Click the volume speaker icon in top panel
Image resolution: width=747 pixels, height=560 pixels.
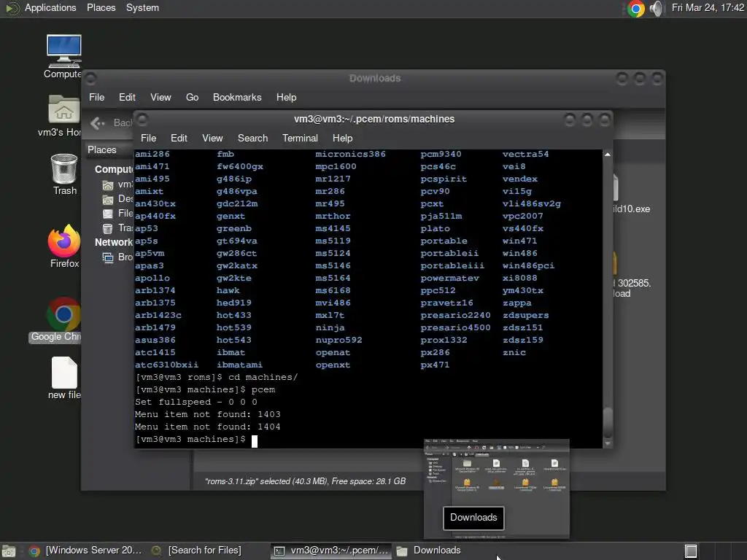(x=657, y=8)
